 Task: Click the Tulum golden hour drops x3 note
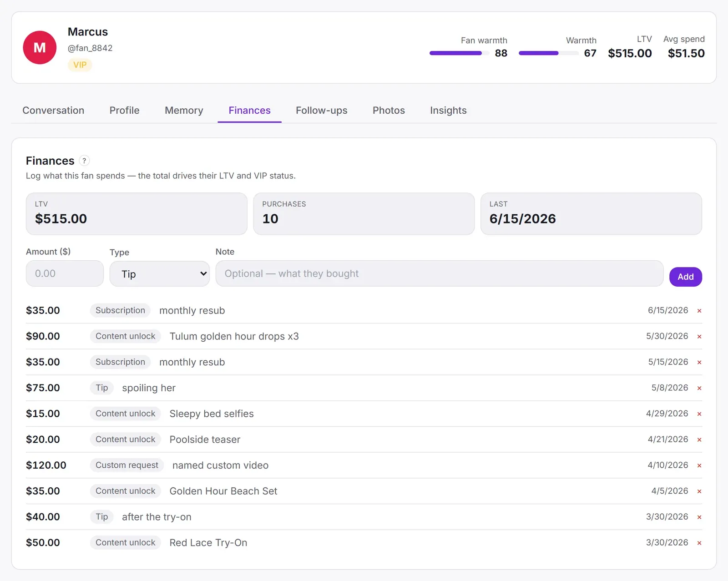click(234, 337)
